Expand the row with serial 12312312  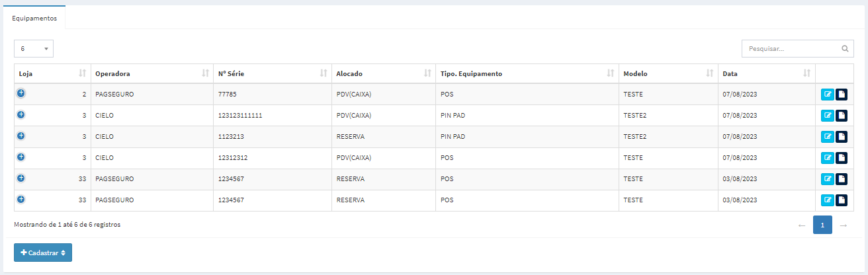[21, 157]
